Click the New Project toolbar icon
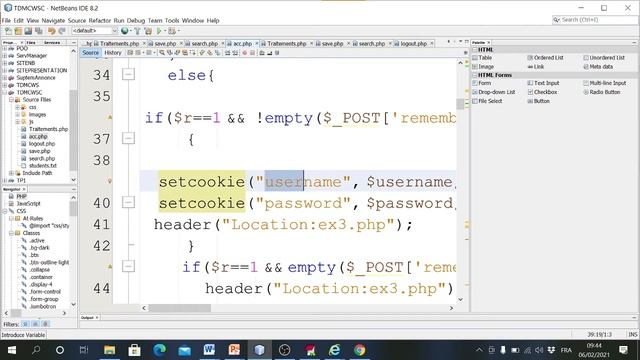This screenshot has height=360, width=640. tap(18, 31)
